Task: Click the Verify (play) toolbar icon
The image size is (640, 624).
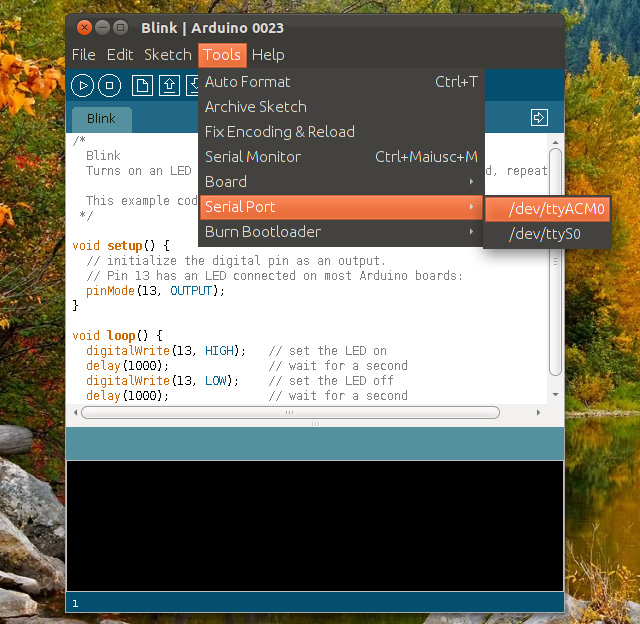Action: pyautogui.click(x=83, y=86)
